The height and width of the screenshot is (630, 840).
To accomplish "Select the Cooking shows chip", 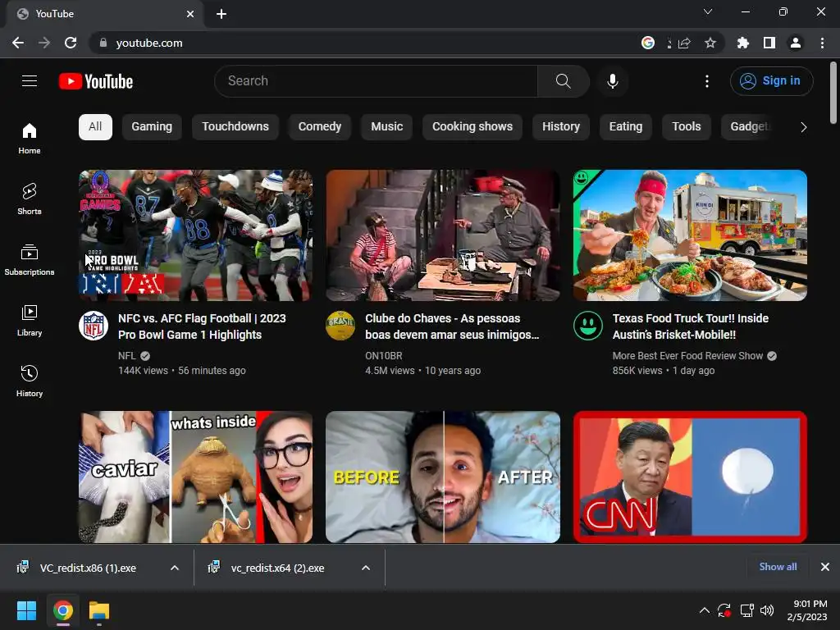I will click(x=472, y=127).
